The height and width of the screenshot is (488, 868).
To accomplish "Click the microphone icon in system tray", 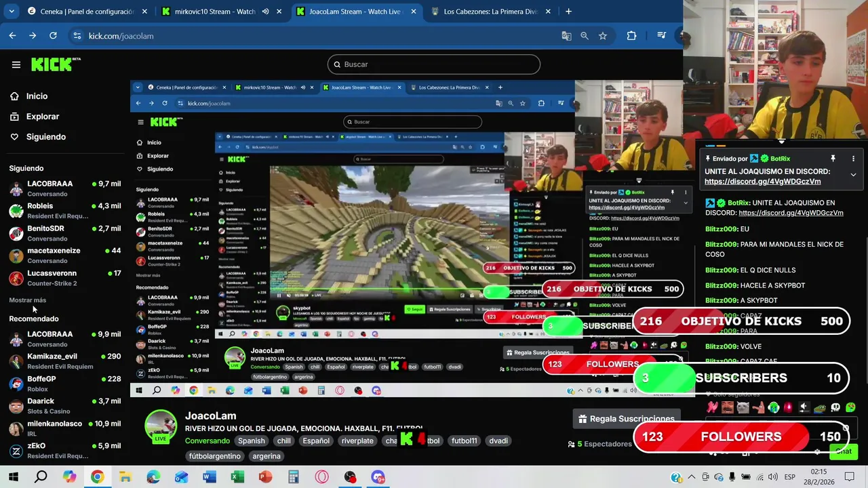I will coord(732,477).
